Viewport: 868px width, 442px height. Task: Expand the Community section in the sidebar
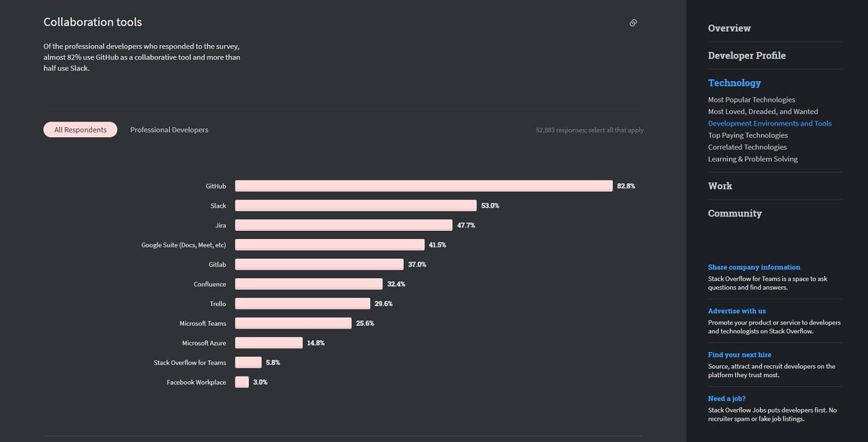point(735,213)
